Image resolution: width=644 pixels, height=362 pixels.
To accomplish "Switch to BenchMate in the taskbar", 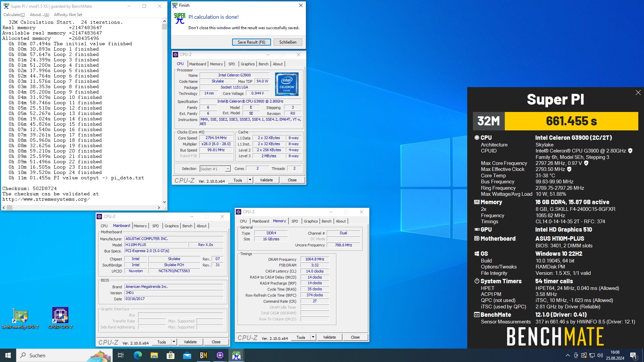I will point(203,355).
